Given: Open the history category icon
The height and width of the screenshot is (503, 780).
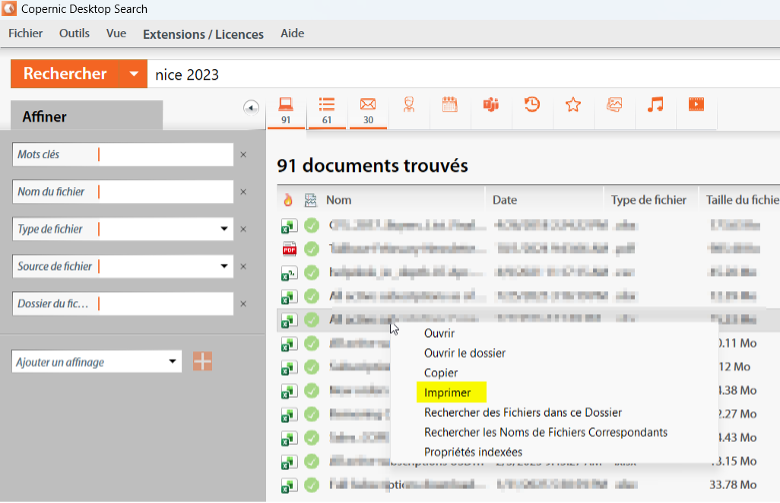Looking at the screenshot, I should [533, 105].
